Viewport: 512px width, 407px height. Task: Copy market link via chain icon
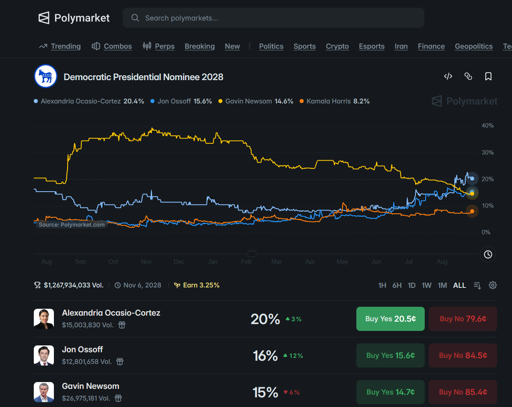[x=468, y=76]
